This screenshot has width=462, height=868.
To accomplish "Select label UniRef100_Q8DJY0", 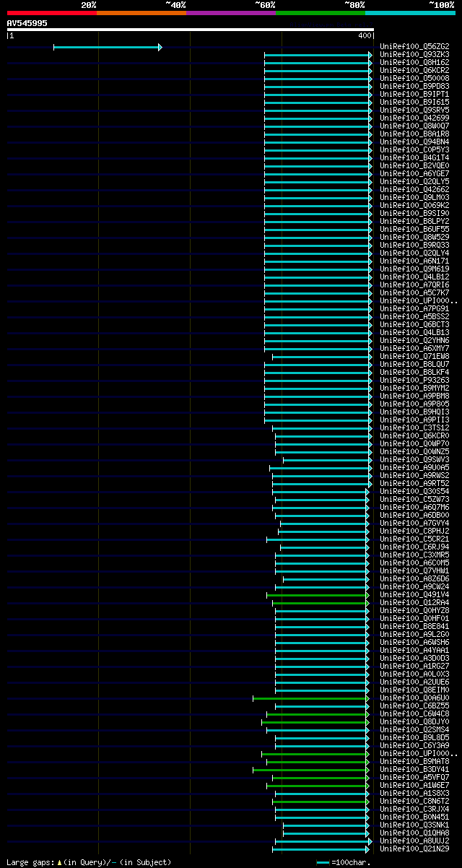I will [414, 722].
